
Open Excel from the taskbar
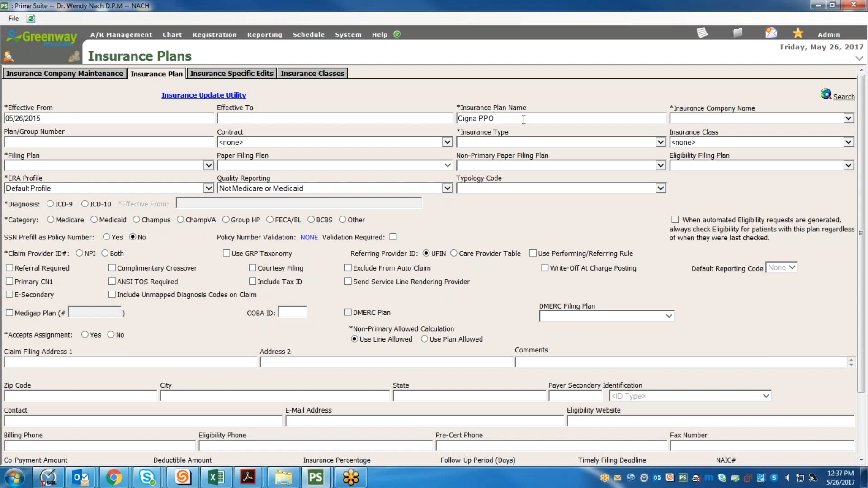[216, 477]
